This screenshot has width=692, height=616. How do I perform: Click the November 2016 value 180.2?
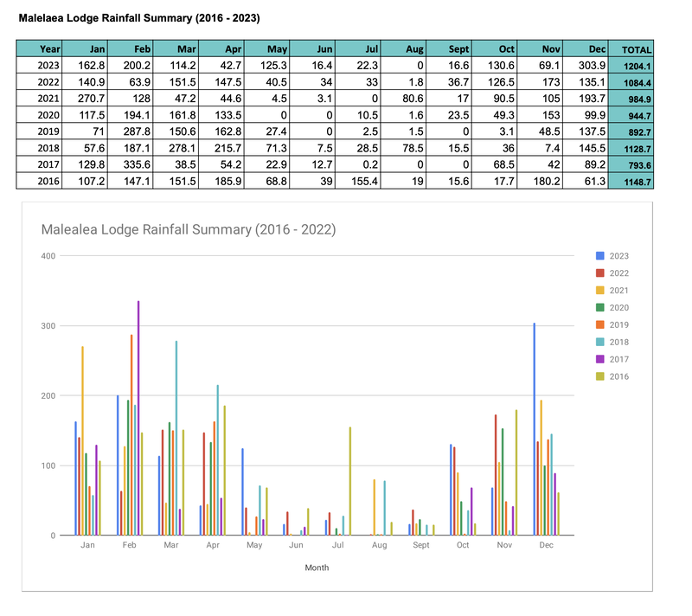(540, 182)
